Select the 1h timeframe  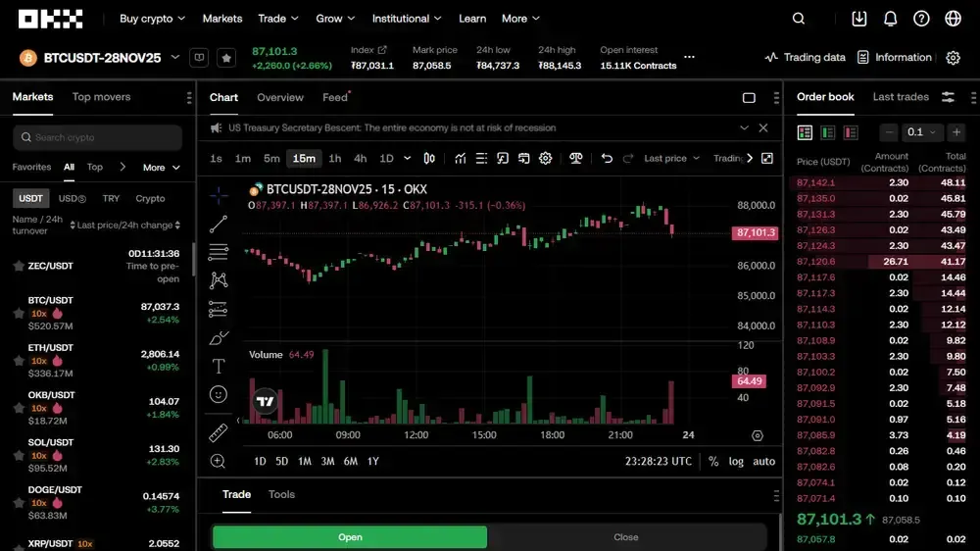(x=335, y=158)
